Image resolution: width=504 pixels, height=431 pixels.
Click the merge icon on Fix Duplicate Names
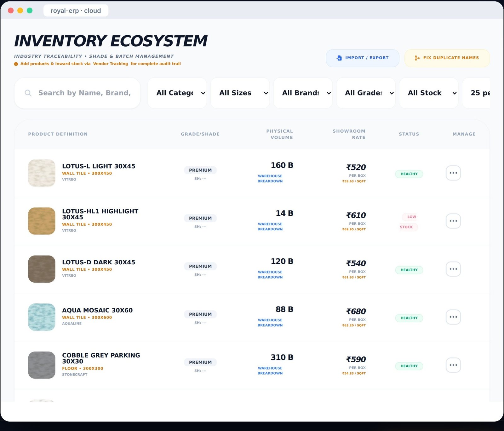[x=417, y=58]
